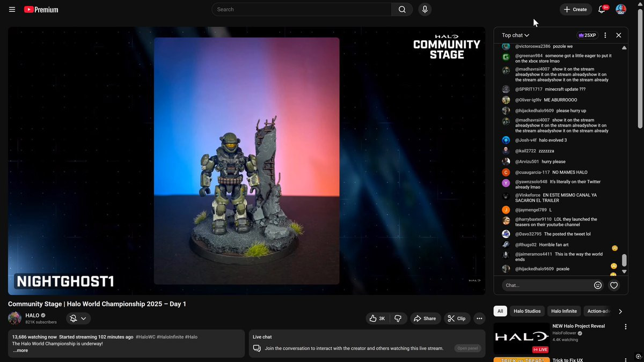Click the video player frame

247,161
